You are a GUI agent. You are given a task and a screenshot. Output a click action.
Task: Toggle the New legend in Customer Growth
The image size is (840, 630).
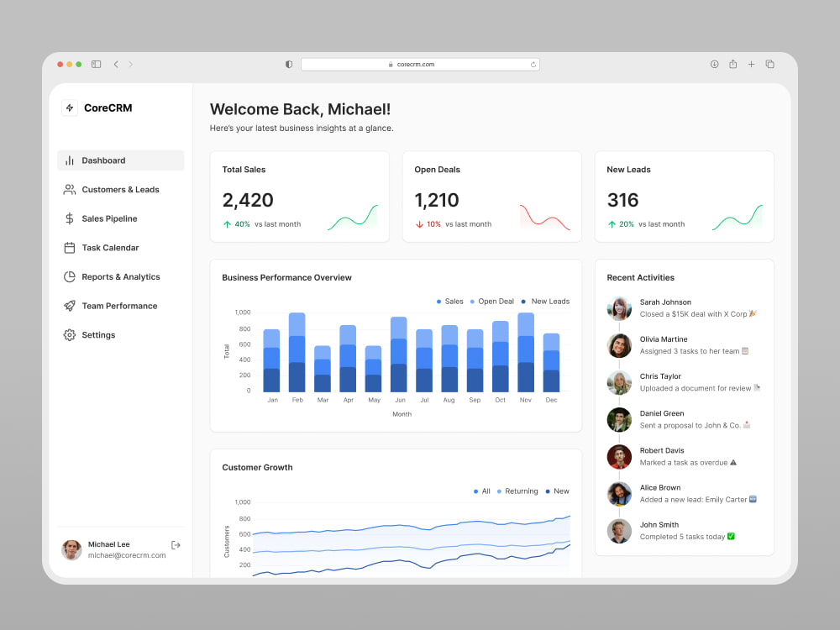(x=557, y=491)
